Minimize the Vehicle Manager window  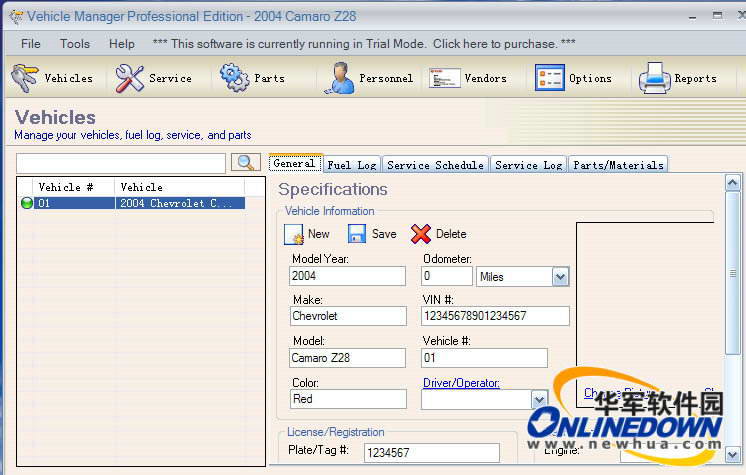pyautogui.click(x=693, y=17)
